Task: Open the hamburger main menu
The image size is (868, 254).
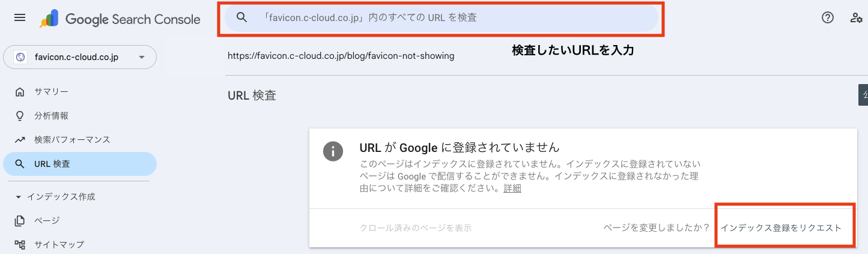Action: (x=20, y=18)
